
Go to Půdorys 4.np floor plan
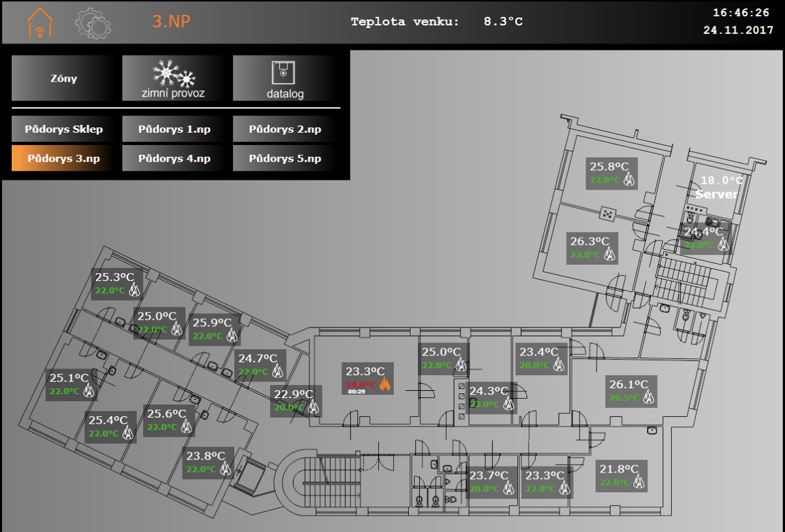(x=174, y=158)
